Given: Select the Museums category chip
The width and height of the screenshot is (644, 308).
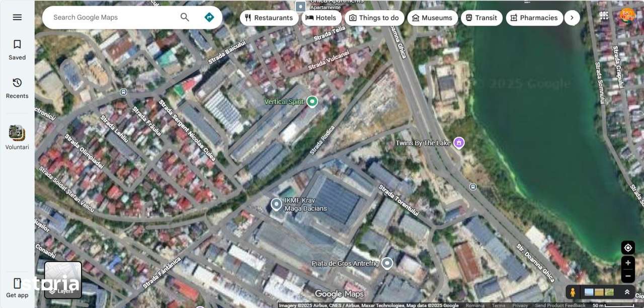Looking at the screenshot, I should 432,18.
